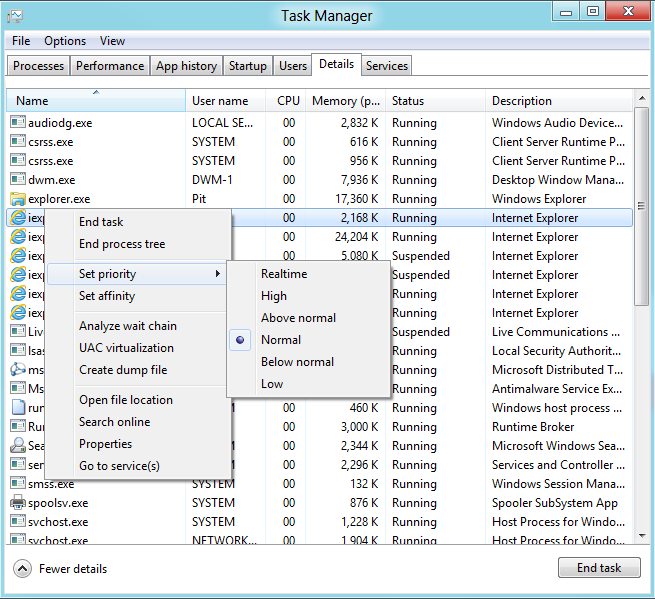Choose Go to service(s)
Screen dimensions: 655x599
pyautogui.click(x=119, y=466)
